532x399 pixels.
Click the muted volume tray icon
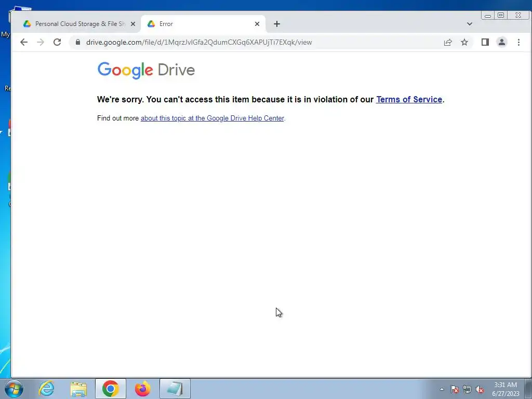[x=480, y=389]
